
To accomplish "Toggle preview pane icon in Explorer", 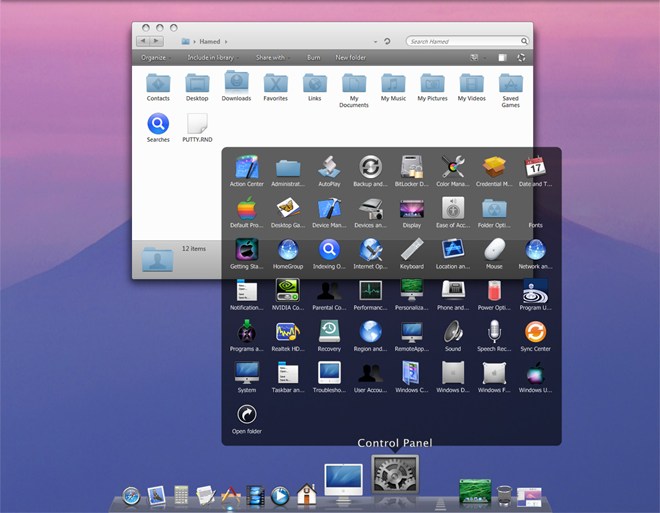I will point(503,57).
